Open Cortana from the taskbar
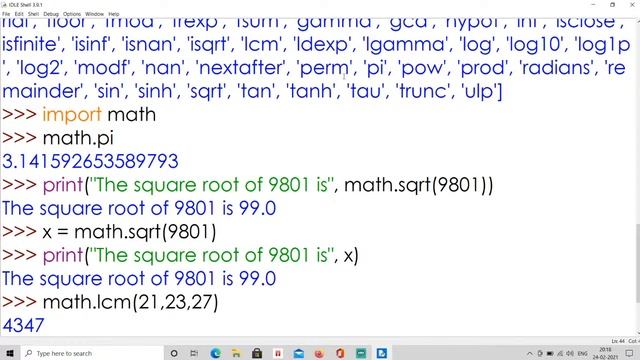The width and height of the screenshot is (640, 360). [174, 353]
